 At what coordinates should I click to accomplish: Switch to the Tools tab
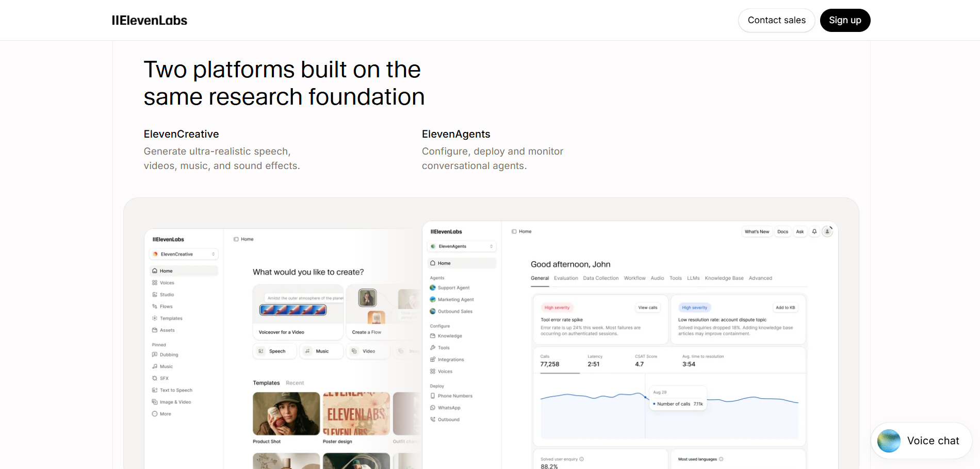(x=676, y=278)
